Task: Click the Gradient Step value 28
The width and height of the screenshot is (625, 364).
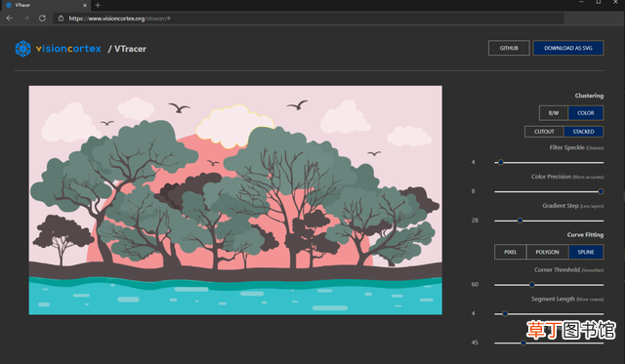Action: coord(475,221)
